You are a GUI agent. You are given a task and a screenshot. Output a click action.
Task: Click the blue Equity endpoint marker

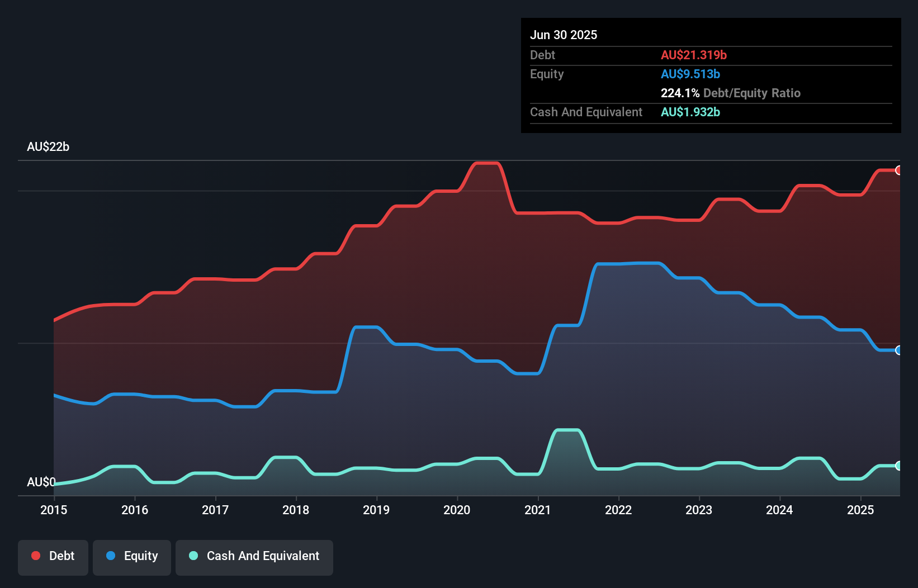[898, 350]
